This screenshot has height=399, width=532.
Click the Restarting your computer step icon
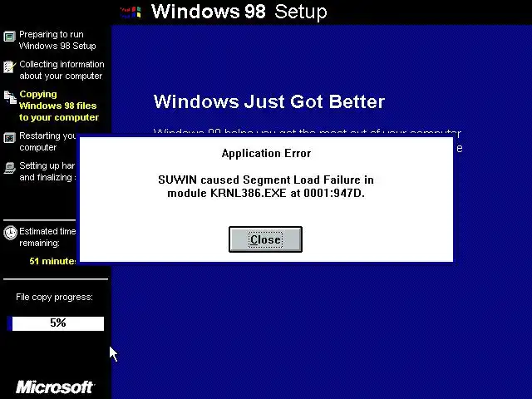9,138
